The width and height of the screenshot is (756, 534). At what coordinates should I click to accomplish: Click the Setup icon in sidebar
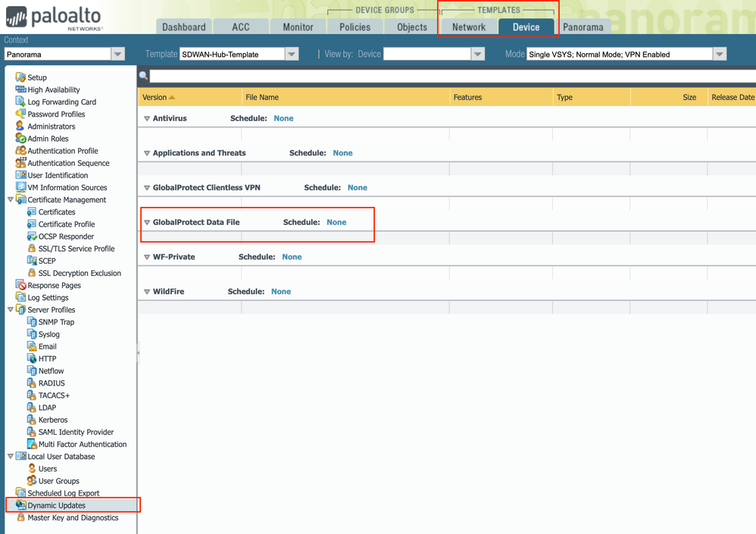tap(20, 77)
